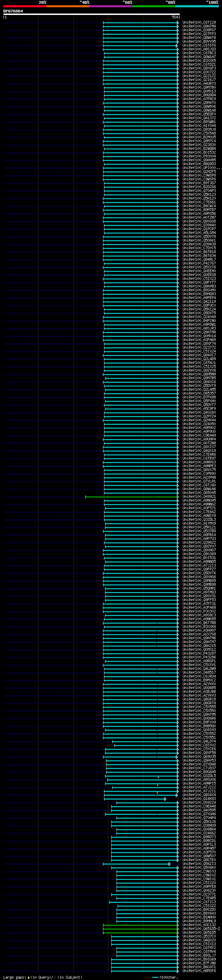Click the white query sequence bar
The image size is (222, 980).
point(92,15)
